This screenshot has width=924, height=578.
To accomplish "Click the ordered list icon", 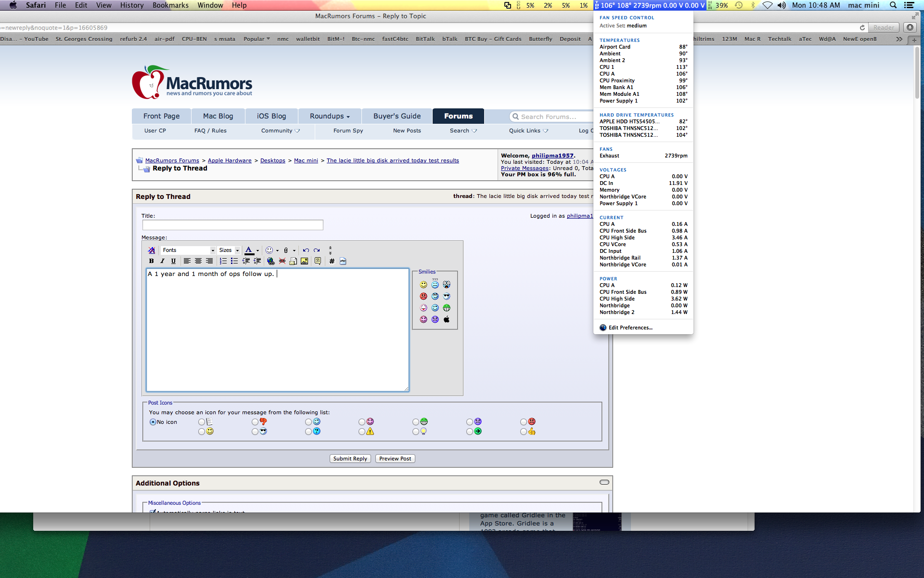I will (x=223, y=261).
